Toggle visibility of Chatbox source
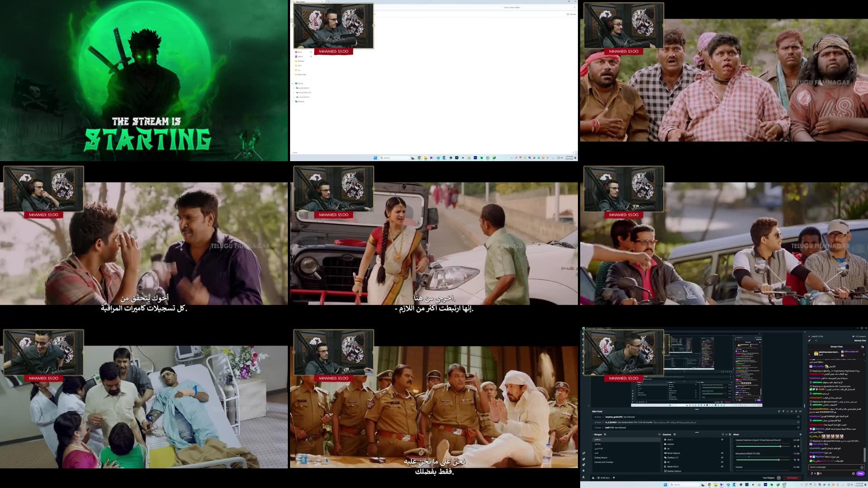868x488 pixels. [x=722, y=458]
